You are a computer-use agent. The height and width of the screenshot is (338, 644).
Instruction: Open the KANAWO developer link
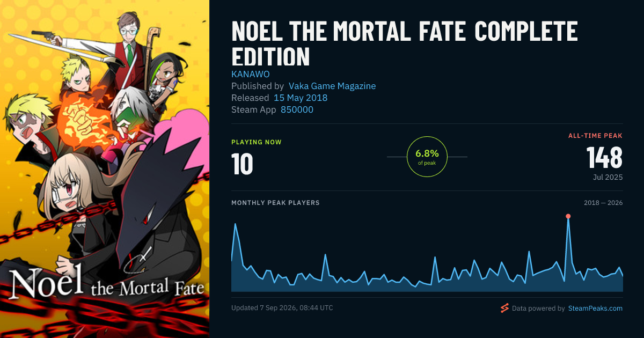[x=251, y=74]
